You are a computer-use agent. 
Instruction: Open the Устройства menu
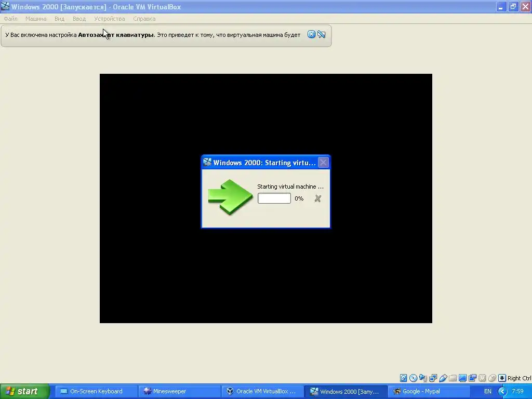coord(110,19)
